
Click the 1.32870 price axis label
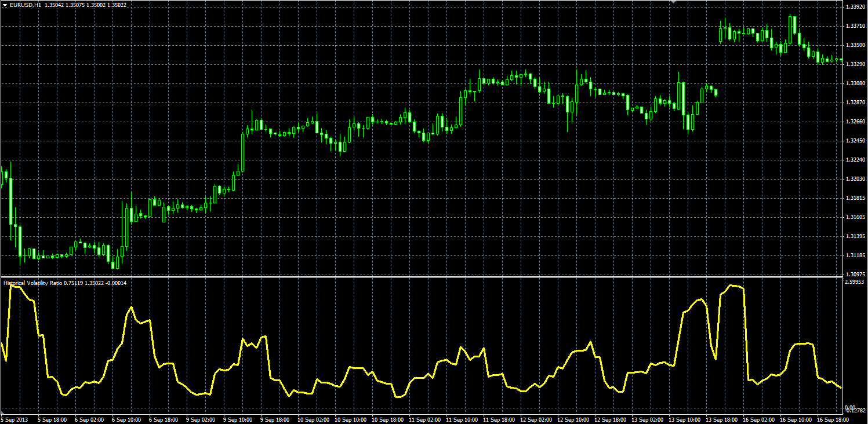click(x=855, y=103)
